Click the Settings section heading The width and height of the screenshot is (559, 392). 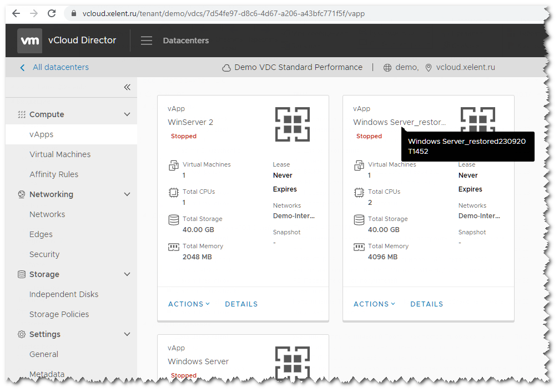click(x=45, y=334)
